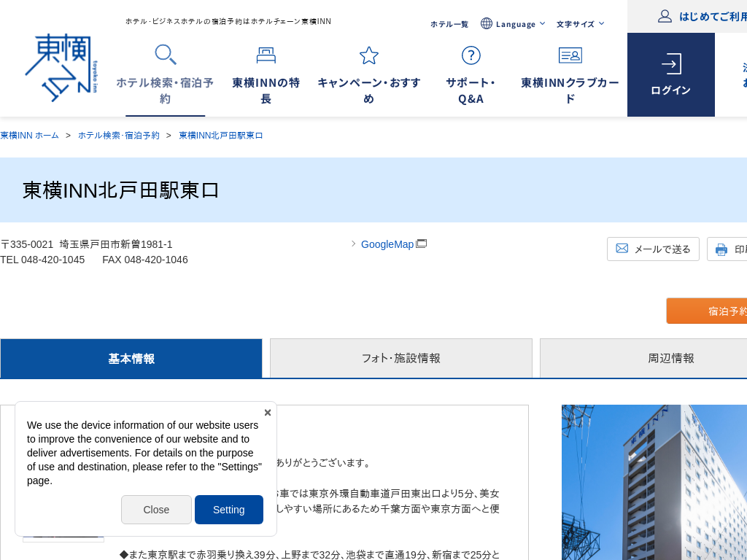Screen dimensions: 747x560
Task: Select the 基本情報 tab
Action: tap(131, 359)
